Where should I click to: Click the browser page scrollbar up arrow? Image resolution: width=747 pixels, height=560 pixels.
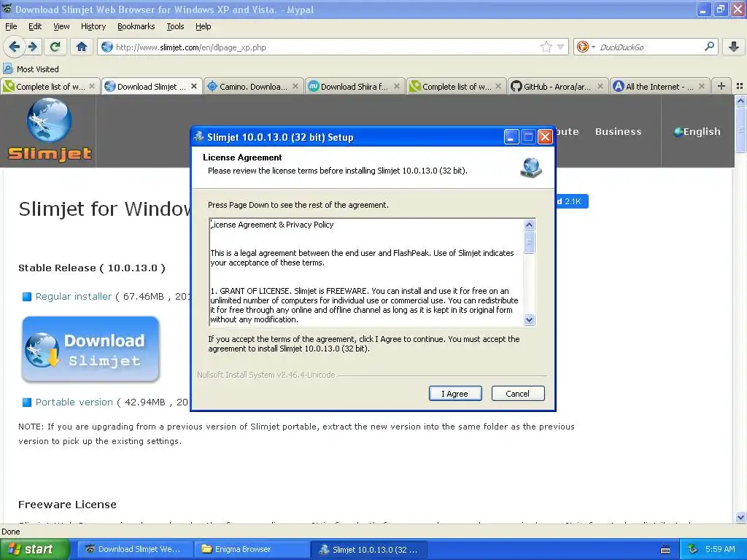(740, 101)
